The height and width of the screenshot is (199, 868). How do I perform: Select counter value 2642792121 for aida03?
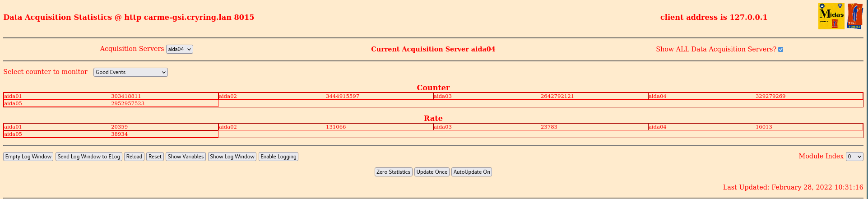click(557, 96)
